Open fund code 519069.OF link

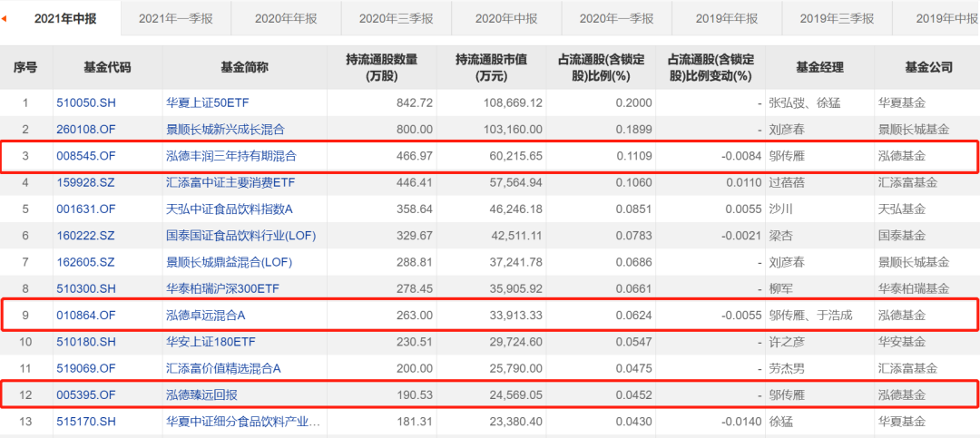point(87,369)
